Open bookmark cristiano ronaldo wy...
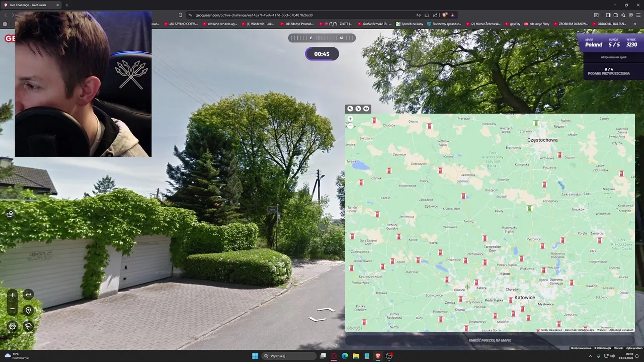The image size is (644, 362). (x=219, y=24)
